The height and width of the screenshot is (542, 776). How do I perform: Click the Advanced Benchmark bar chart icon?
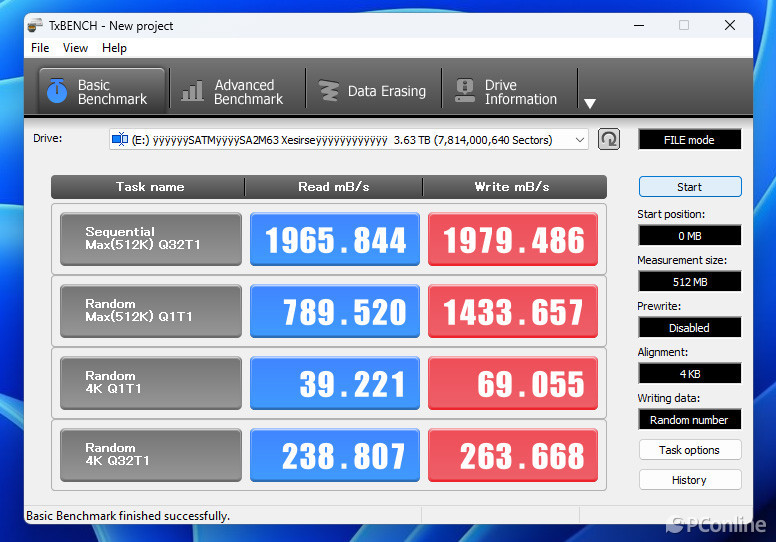click(x=192, y=91)
